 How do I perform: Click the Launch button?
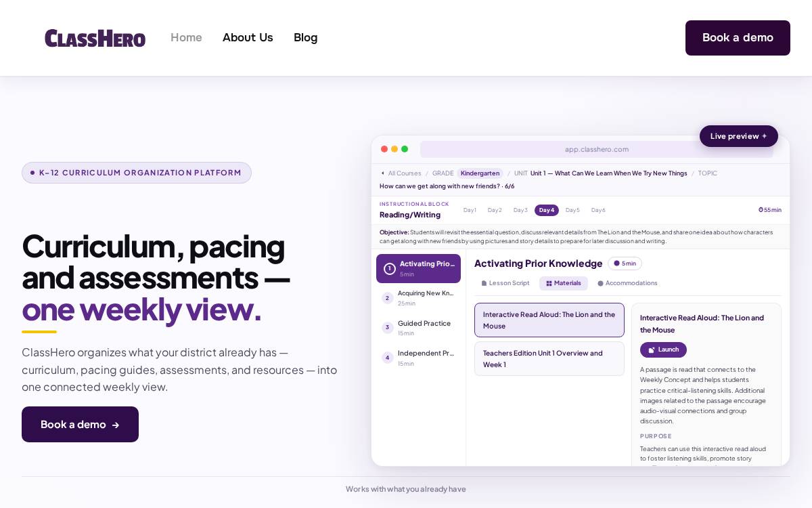[x=663, y=350]
